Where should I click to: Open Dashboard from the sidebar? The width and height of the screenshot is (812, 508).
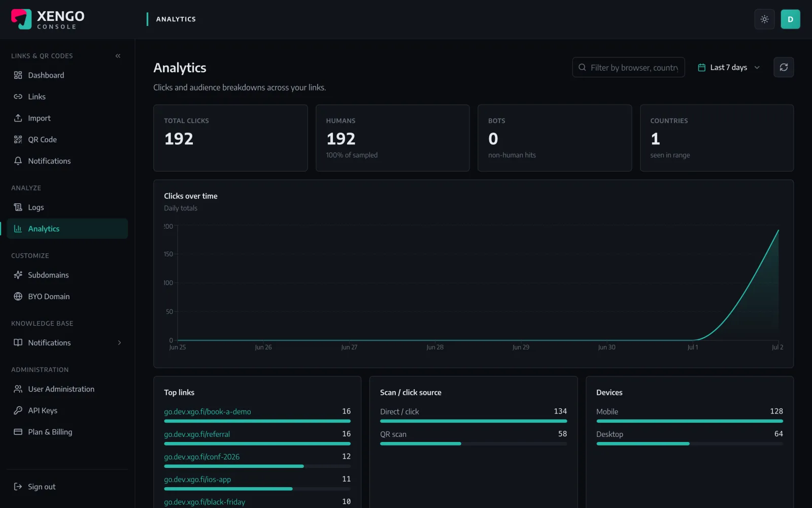pos(67,75)
